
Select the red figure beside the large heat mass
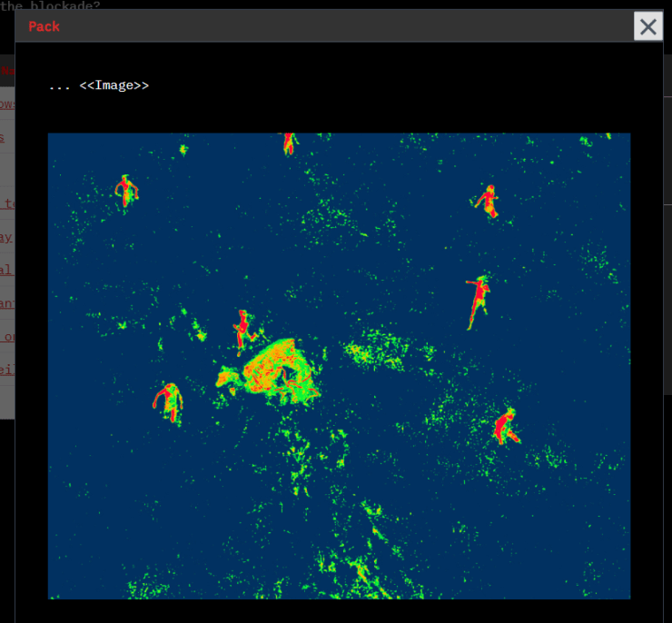point(242,327)
